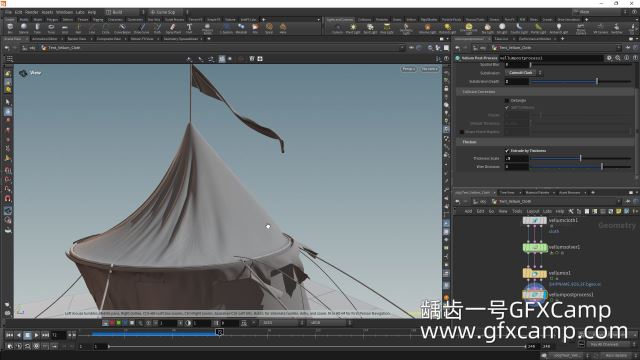Add an Ambient Light from shelf
The height and width of the screenshot is (360, 640).
pyautogui.click(x=558, y=28)
